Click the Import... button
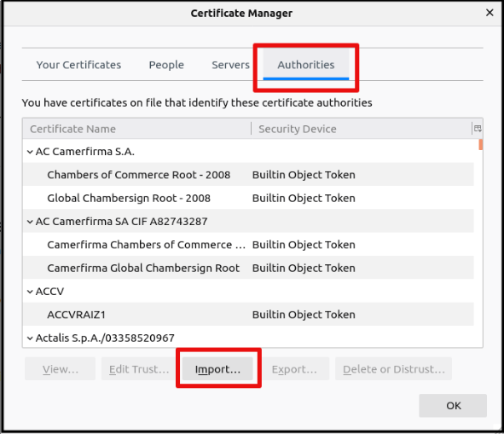 [217, 368]
